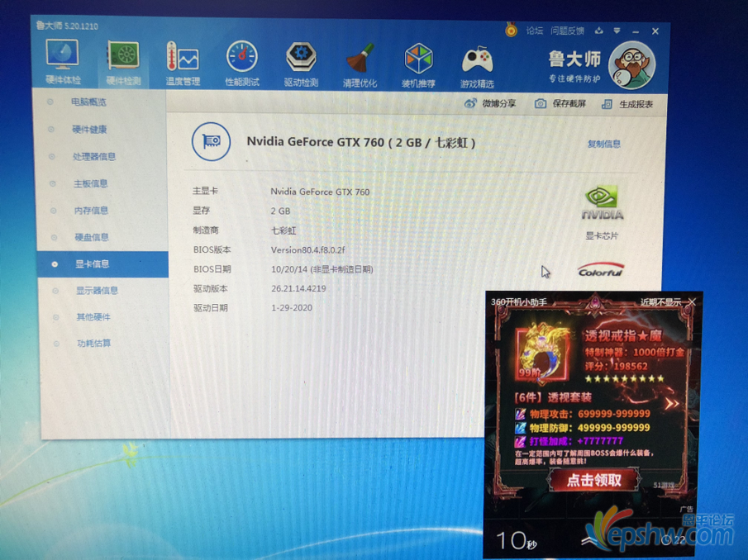Viewport: 748px width, 560px height.
Task: Click the 鲁大师 mascot avatar
Action: point(632,65)
